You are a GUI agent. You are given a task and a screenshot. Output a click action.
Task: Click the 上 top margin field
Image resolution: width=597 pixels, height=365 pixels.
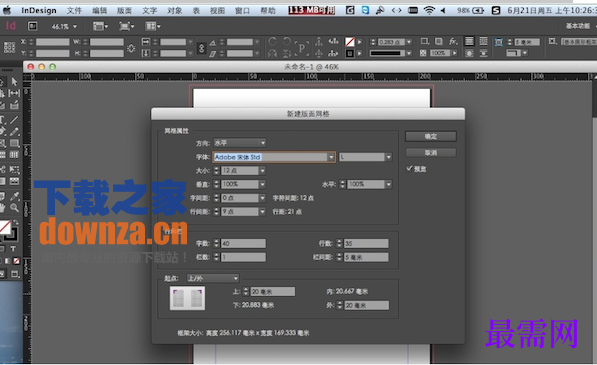pos(273,292)
